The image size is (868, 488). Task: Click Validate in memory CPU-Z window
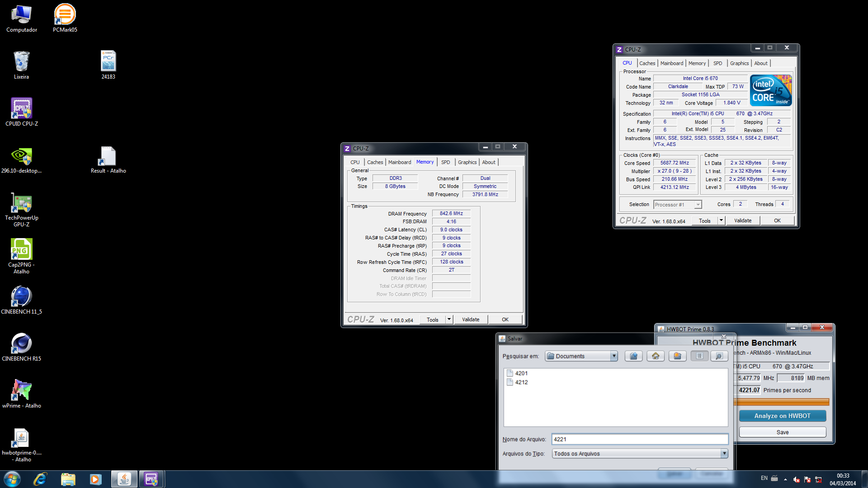point(471,319)
